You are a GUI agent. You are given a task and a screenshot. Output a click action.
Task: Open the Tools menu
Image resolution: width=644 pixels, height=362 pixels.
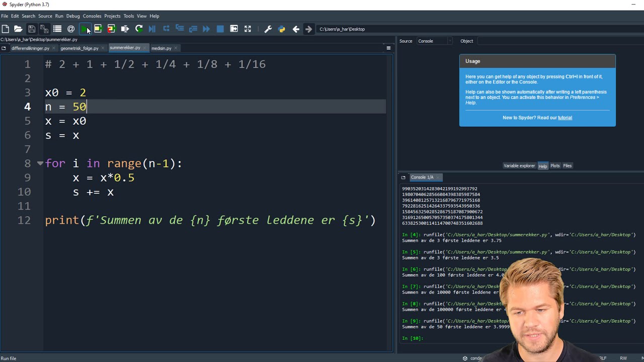click(129, 16)
